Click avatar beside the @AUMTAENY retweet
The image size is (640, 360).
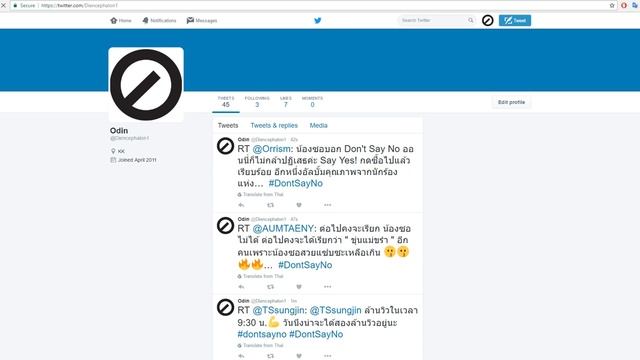[225, 226]
